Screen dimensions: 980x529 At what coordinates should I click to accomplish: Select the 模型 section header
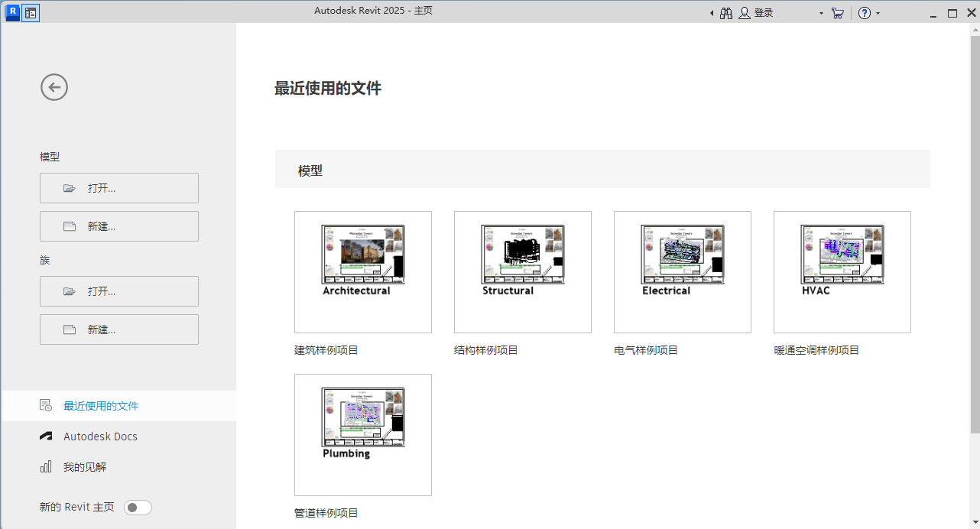[49, 157]
